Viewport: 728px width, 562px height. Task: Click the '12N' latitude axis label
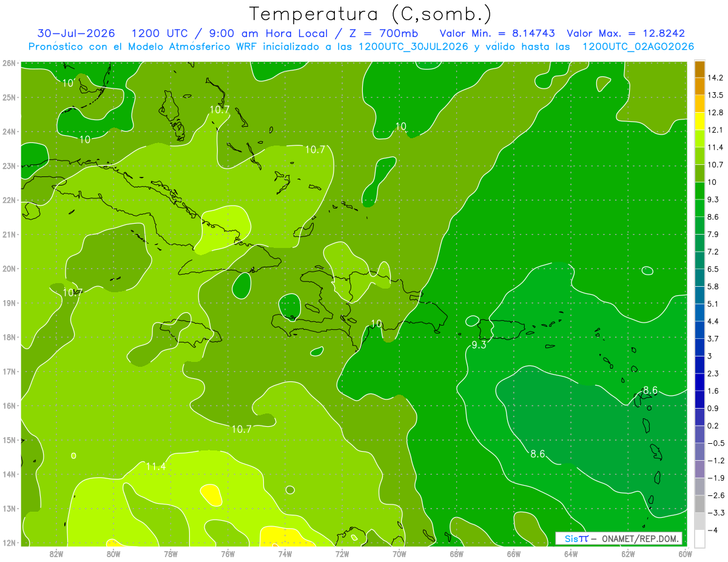pos(9,543)
